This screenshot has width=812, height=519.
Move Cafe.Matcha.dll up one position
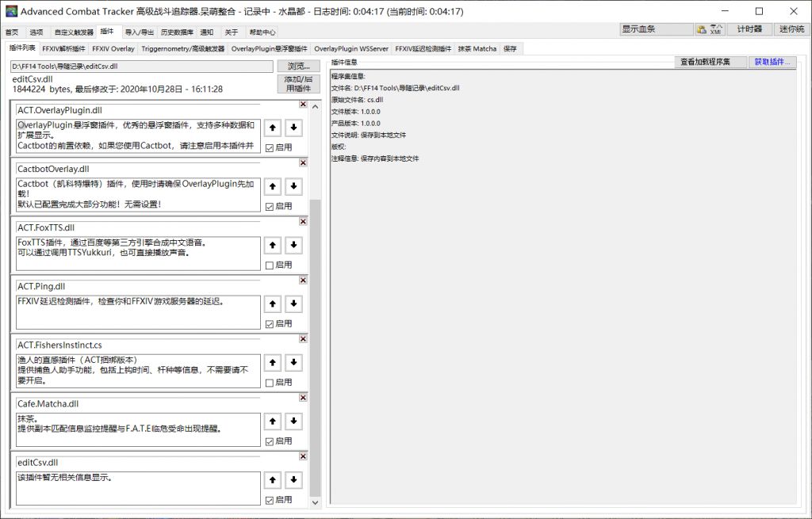pos(273,422)
